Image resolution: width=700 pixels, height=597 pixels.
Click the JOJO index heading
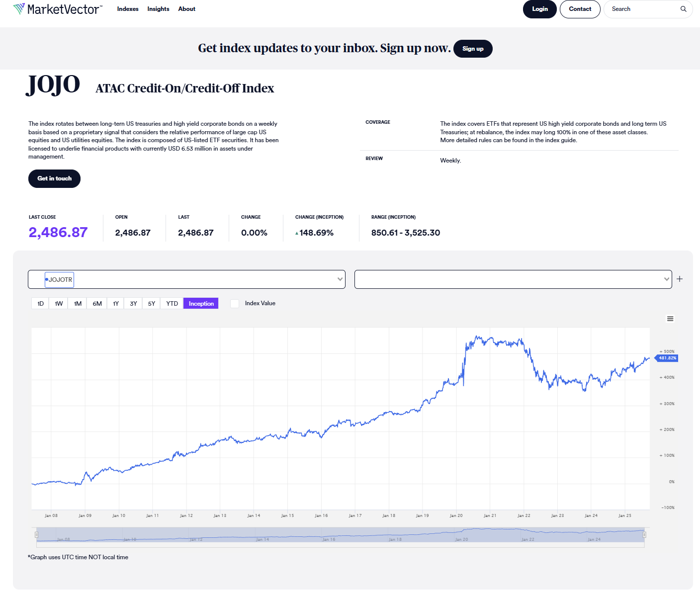(53, 85)
